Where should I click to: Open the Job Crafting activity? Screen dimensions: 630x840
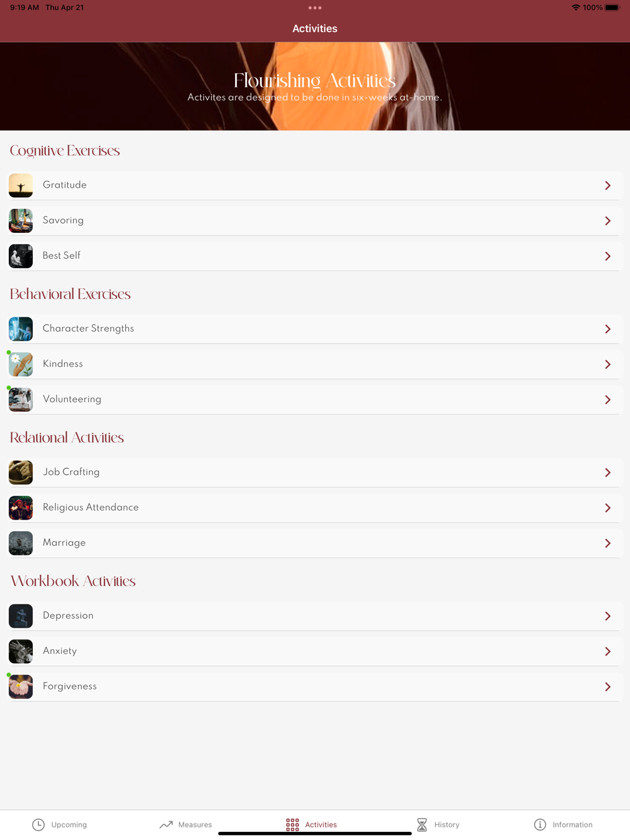click(x=315, y=473)
